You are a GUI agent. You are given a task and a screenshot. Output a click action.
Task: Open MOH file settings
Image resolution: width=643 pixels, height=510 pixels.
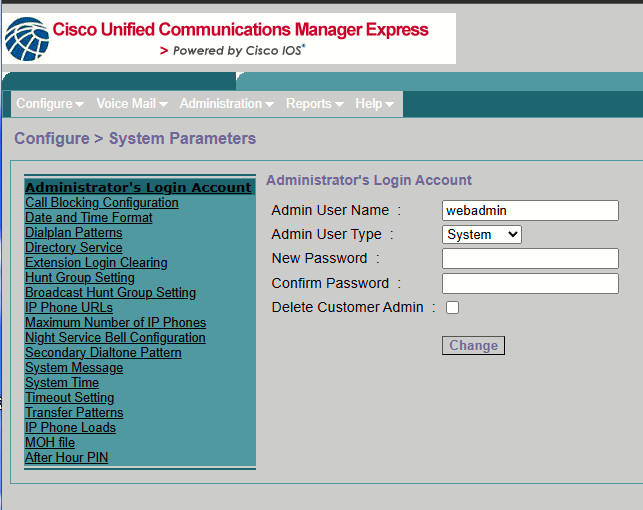(x=50, y=443)
